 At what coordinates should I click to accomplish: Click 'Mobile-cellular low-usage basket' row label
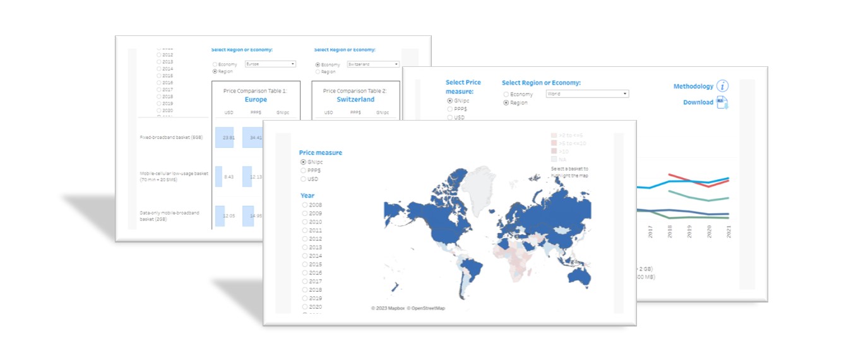(174, 176)
